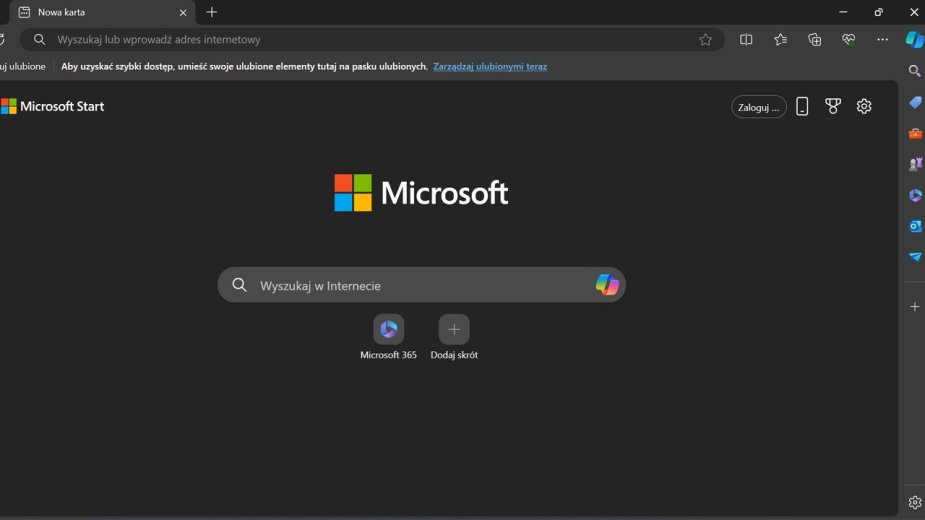The image size is (925, 520).
Task: Open the Drop paper plane sidebar icon
Action: [915, 257]
